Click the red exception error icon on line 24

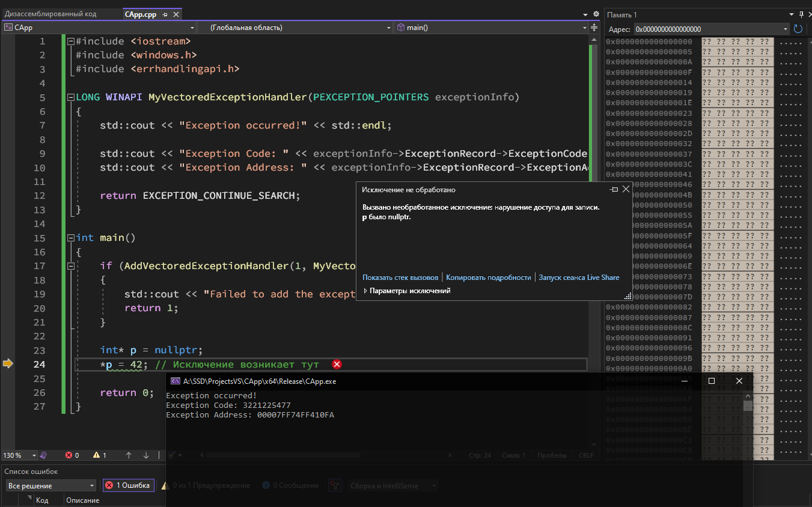click(x=337, y=364)
